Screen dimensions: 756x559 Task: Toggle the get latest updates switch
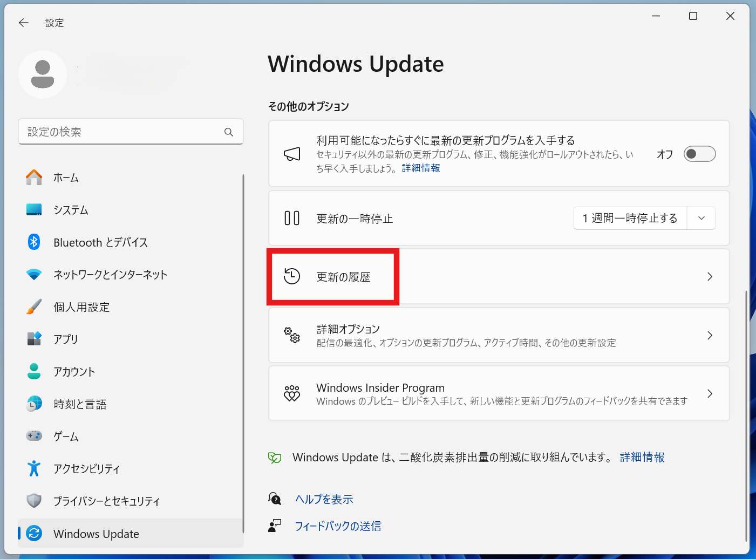click(699, 154)
